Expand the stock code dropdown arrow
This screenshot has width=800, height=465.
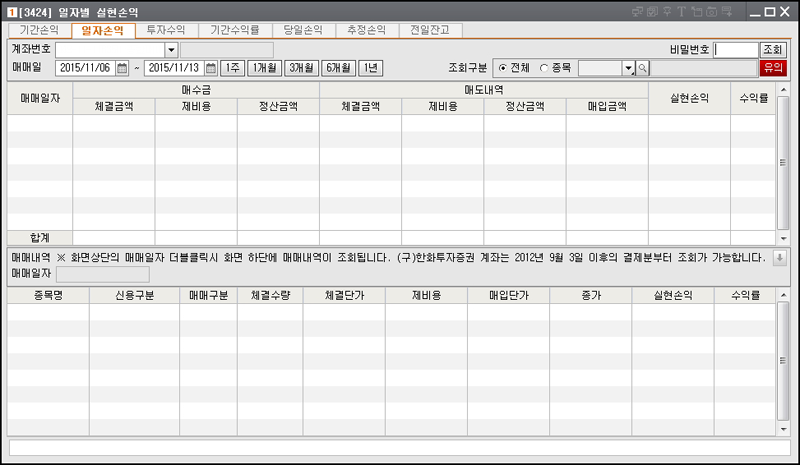(x=629, y=68)
